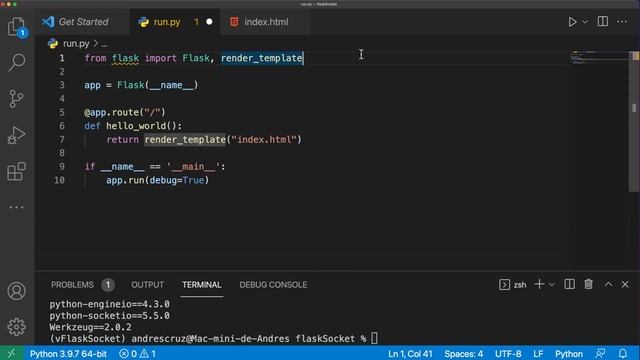Select the zsh terminal entry

[513, 284]
